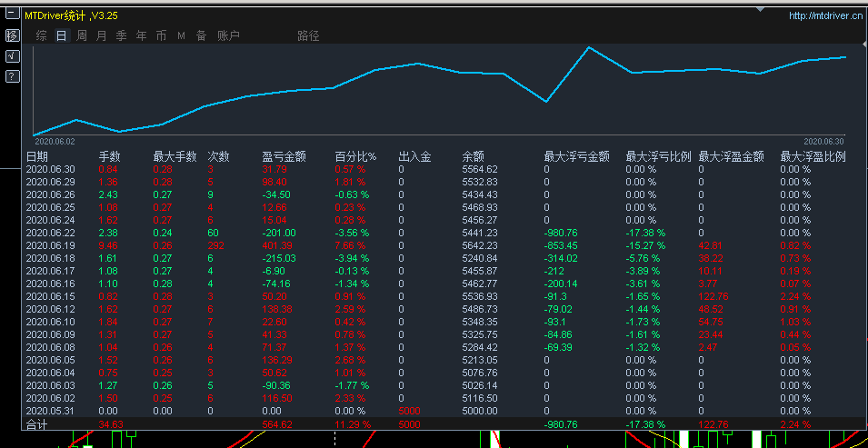Click 122.76 in the 2020.06.15 row
This screenshot has height=448, width=868.
713,297
